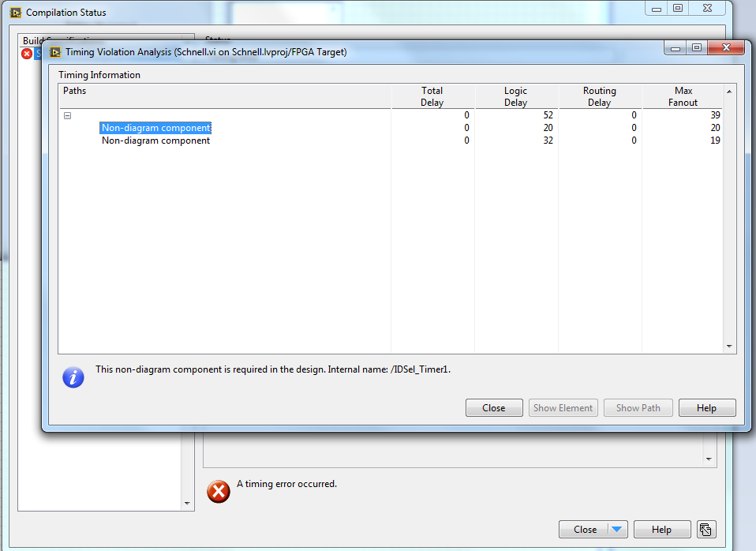Click the Close button in Timing Violation dialog
Image resolution: width=756 pixels, height=551 pixels.
click(x=494, y=407)
